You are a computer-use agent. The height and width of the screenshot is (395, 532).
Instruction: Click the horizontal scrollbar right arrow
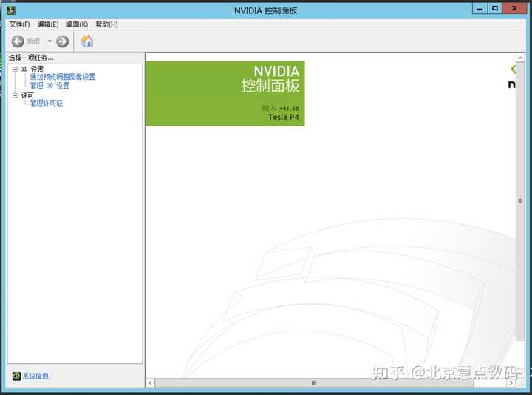(x=511, y=382)
